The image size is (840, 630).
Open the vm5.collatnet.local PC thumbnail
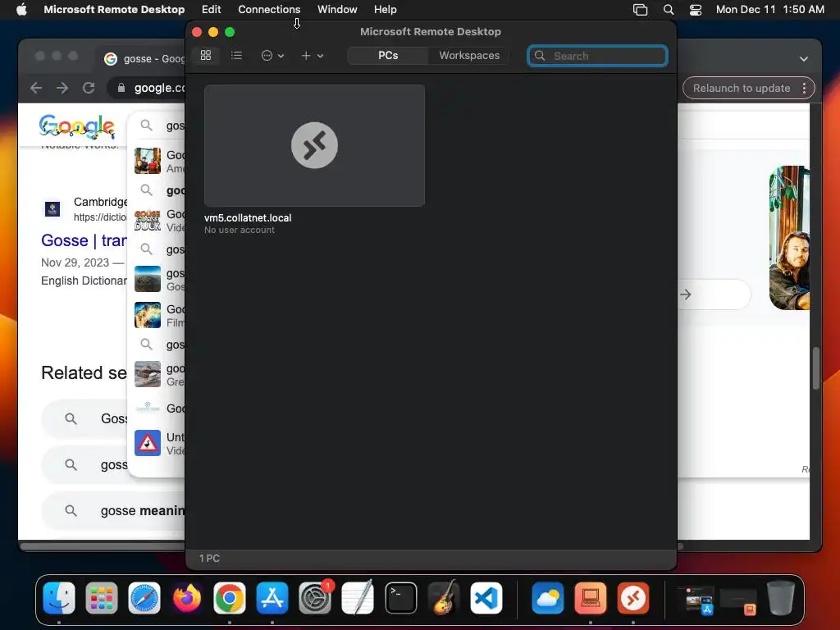(314, 145)
